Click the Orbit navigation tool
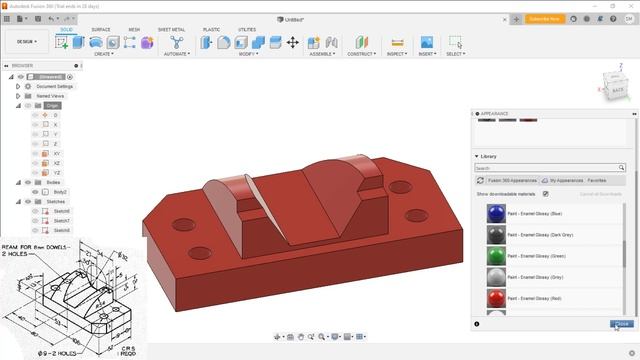The height and width of the screenshot is (360, 640). click(278, 337)
